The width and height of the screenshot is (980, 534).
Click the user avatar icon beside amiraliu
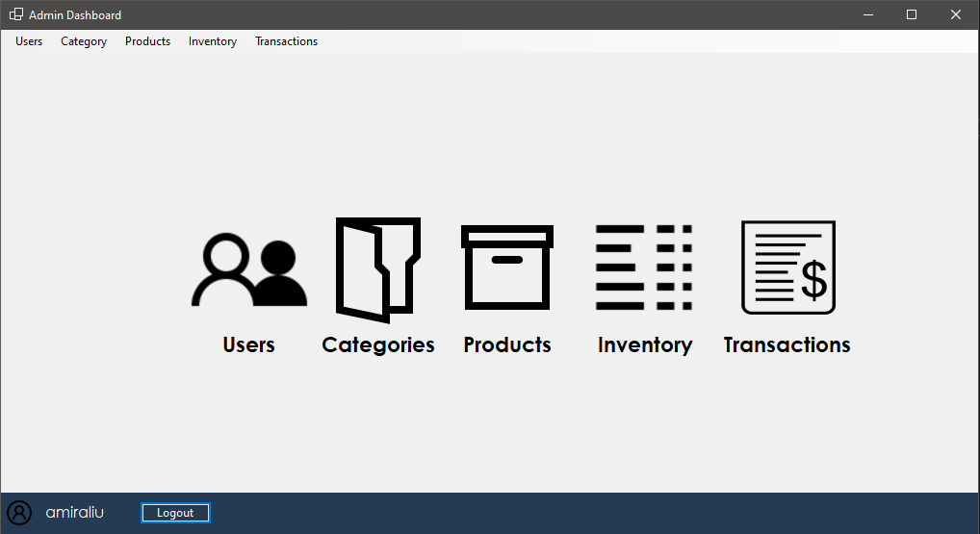point(19,513)
